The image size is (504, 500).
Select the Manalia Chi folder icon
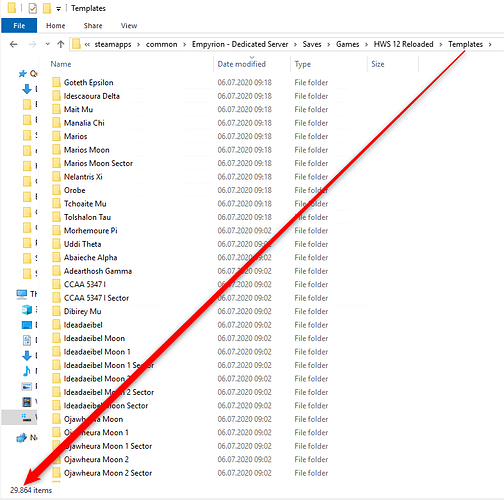coord(56,122)
